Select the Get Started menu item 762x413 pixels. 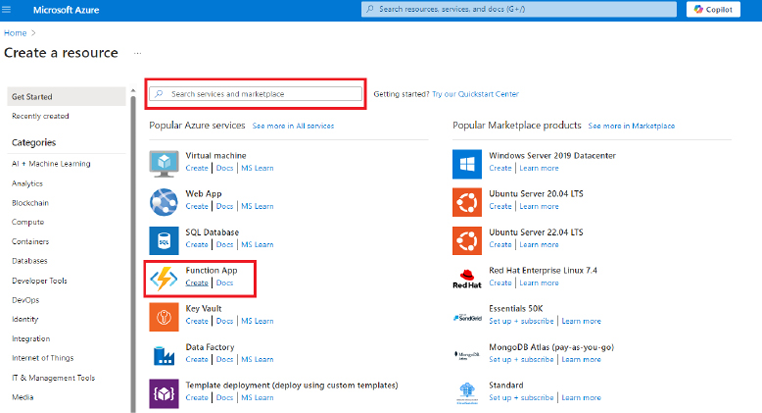33,97
